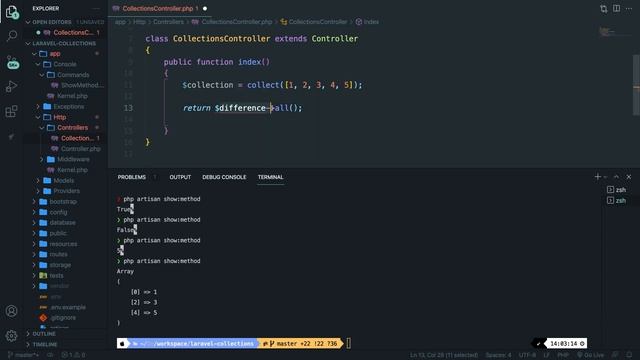Screen dimensions: 640x360
Task: Collapse the Commands folder
Action: pyautogui.click(x=42, y=75)
